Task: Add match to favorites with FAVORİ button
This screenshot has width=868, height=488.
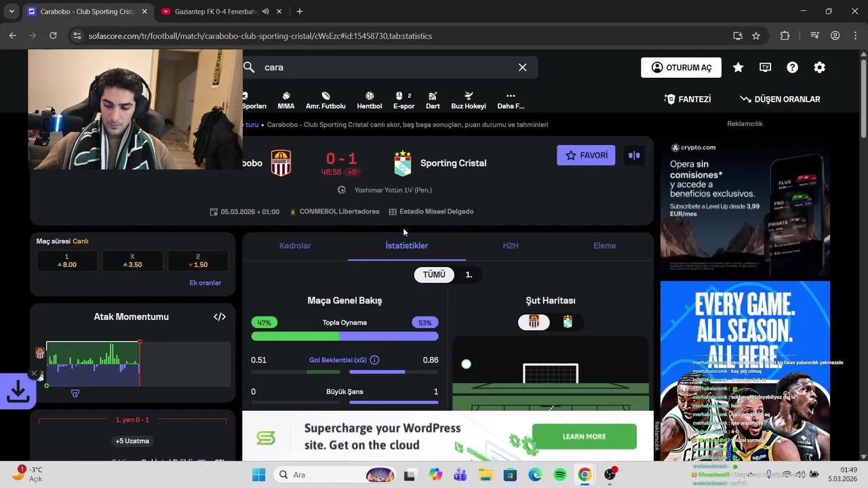Action: [x=586, y=155]
